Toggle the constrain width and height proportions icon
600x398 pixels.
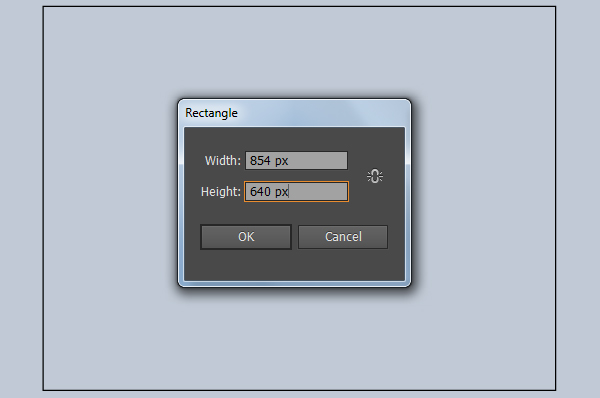tap(375, 176)
